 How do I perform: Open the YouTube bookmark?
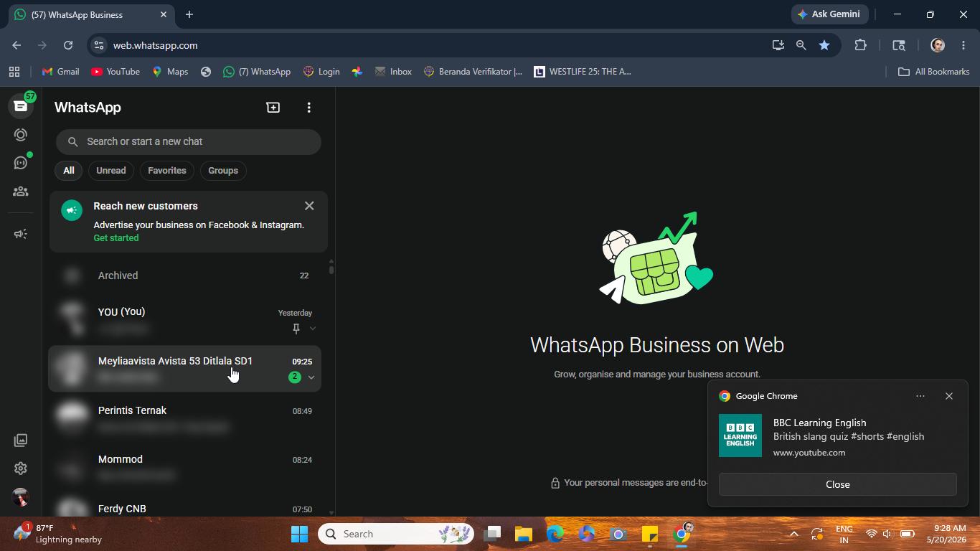(x=116, y=72)
